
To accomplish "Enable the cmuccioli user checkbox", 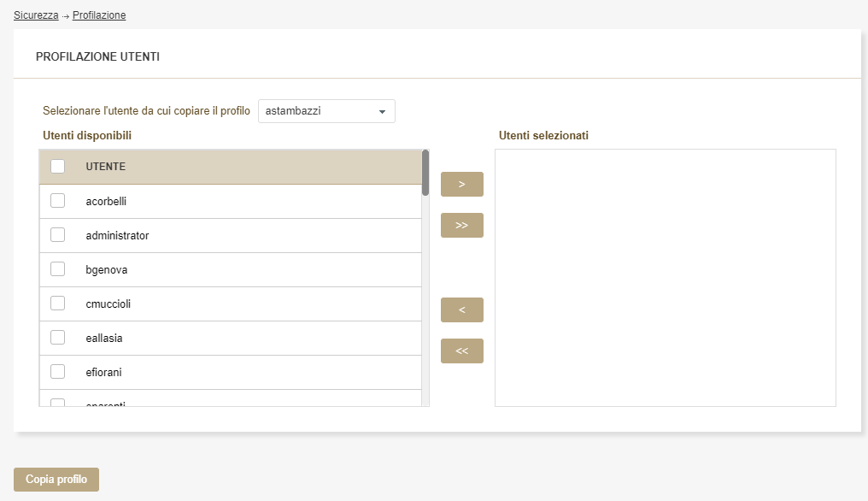I will [58, 304].
